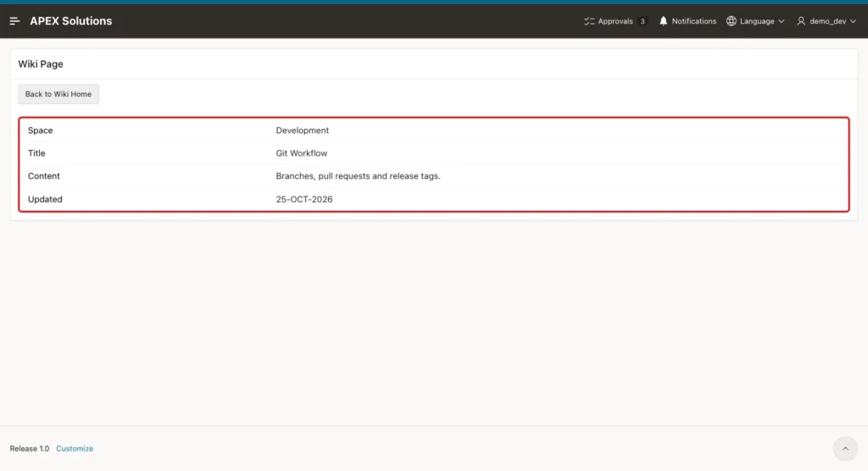Click Back to Wiki Home button

pos(58,94)
